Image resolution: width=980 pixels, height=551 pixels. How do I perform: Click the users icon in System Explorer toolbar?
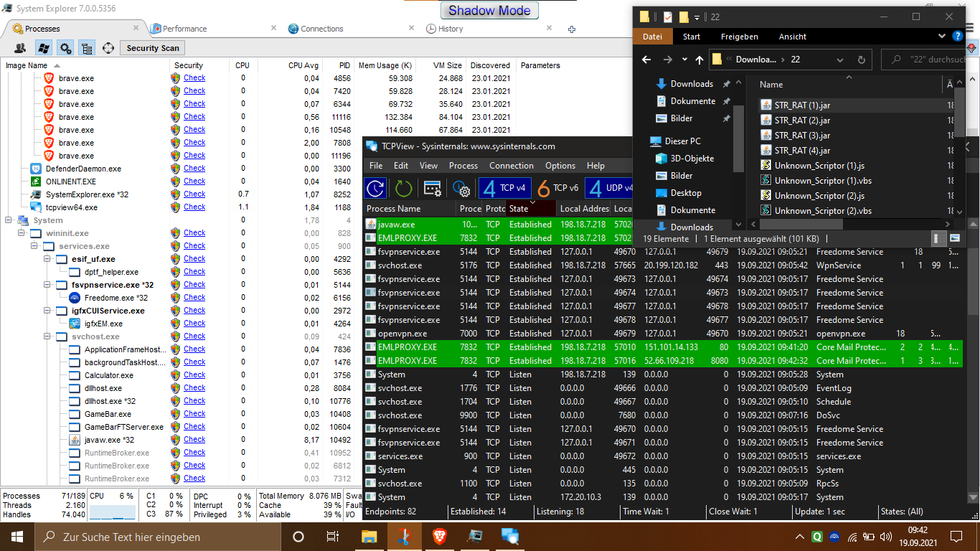(20, 48)
